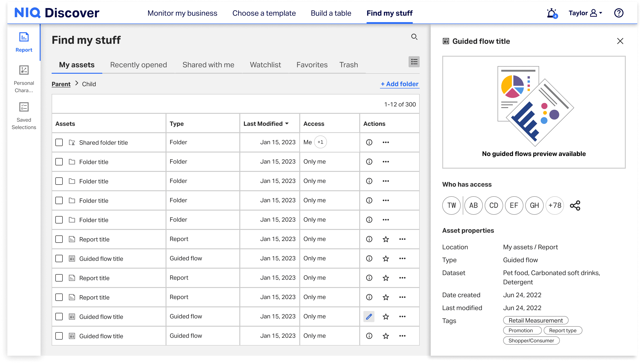Screen dimensions: 641x364
Task: Click the Retail Measurement tag
Action: 535,320
